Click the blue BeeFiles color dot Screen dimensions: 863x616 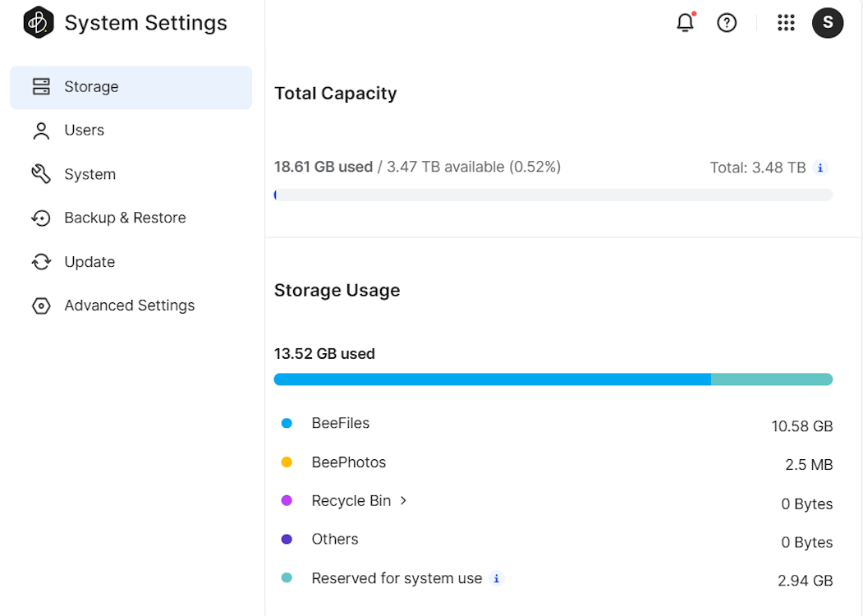(287, 422)
